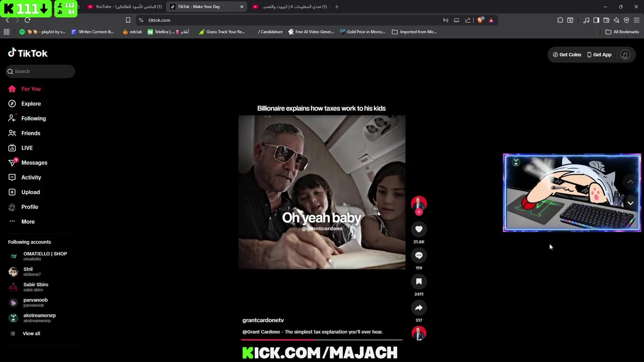Open the apps grid in the bookmarks bar
The width and height of the screenshot is (644, 362).
tap(7, 32)
